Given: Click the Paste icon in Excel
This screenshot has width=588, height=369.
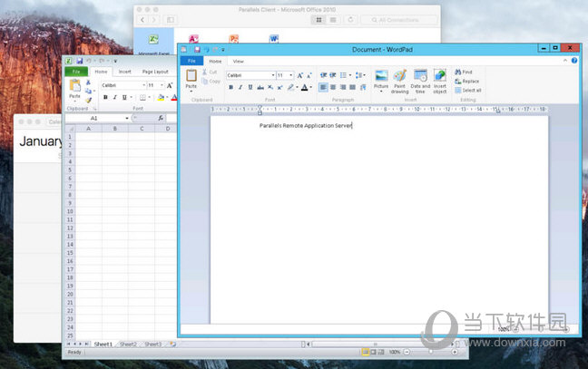Looking at the screenshot, I should pos(74,86).
